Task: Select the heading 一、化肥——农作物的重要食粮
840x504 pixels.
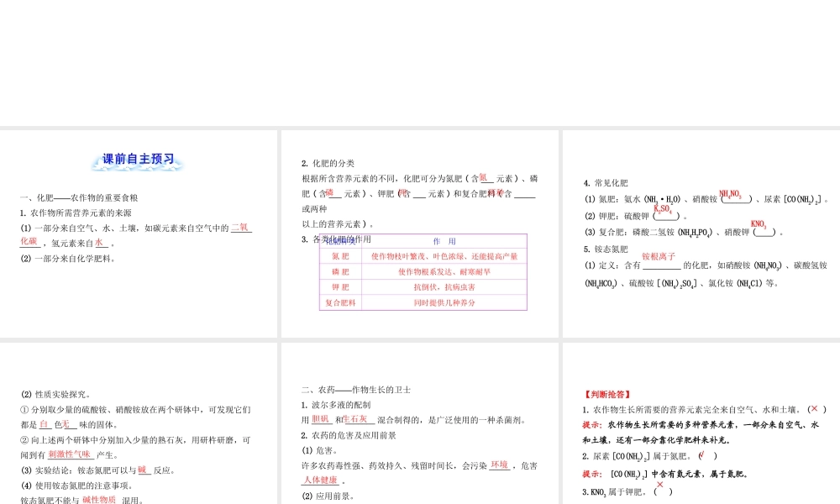Action: [79, 197]
